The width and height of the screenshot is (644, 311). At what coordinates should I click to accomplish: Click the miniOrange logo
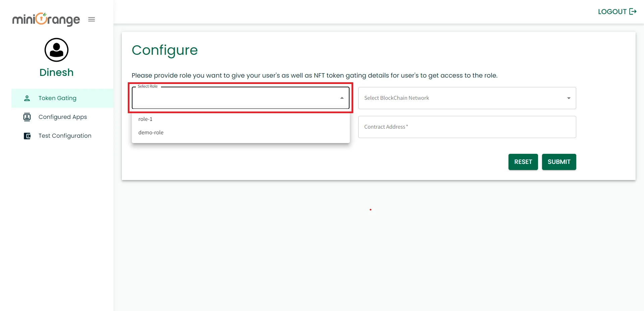46,19
